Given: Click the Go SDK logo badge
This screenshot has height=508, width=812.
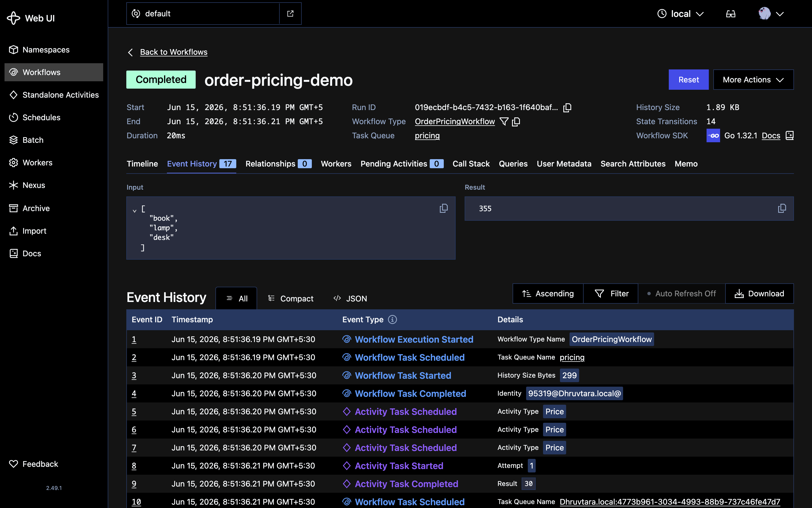Looking at the screenshot, I should (713, 135).
